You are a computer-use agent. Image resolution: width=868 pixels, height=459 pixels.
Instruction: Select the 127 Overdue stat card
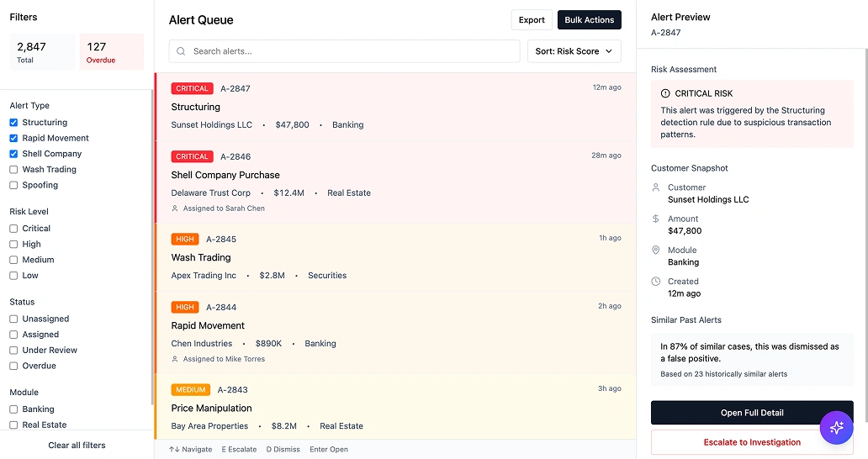click(x=112, y=52)
